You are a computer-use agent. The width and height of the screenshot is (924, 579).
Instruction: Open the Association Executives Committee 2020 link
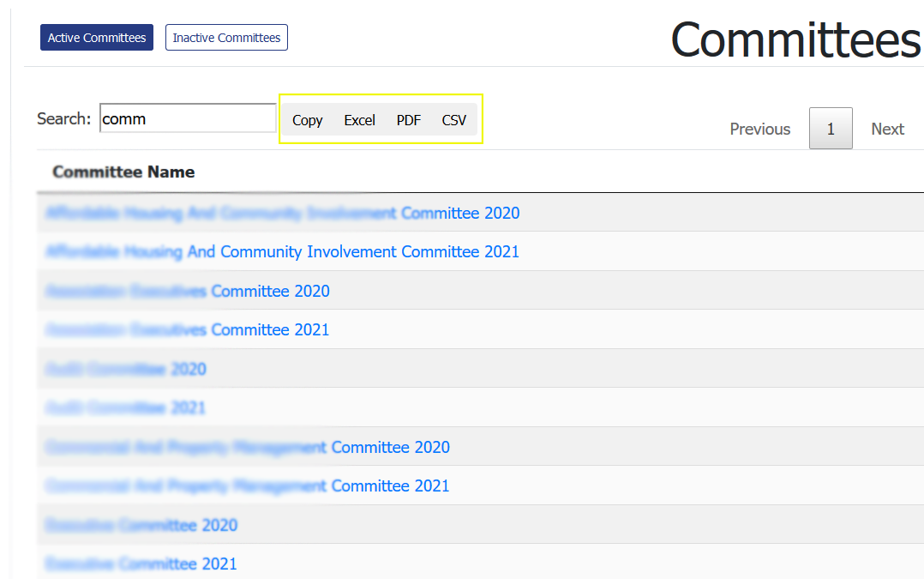coord(187,292)
